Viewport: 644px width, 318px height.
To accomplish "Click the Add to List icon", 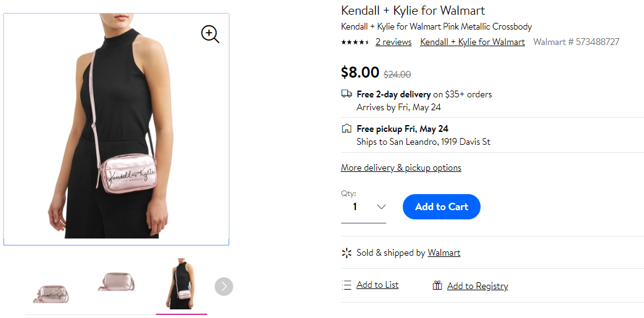I will point(347,285).
